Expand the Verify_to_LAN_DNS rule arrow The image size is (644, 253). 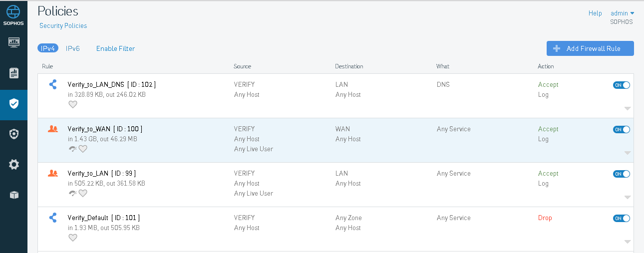point(628,108)
